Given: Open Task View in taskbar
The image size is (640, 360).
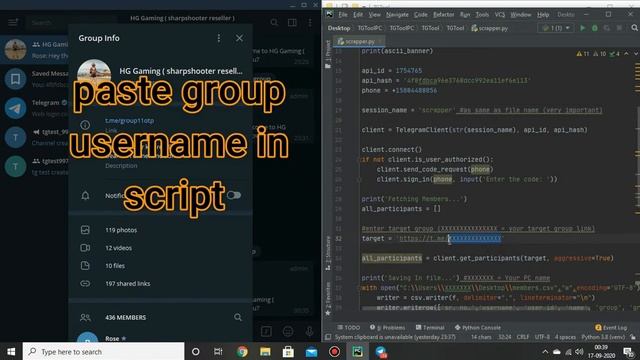Looking at the screenshot, I should pyautogui.click(x=218, y=351).
